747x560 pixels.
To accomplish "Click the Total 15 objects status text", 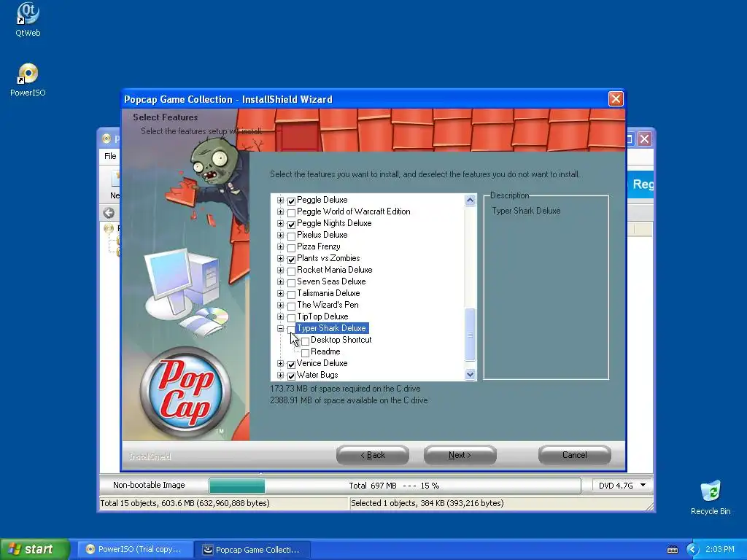I will 185,503.
